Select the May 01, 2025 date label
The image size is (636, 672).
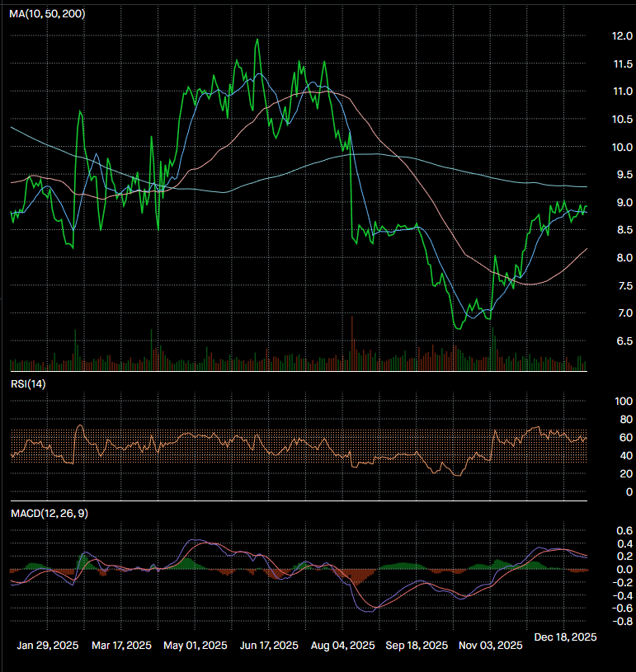coord(196,646)
